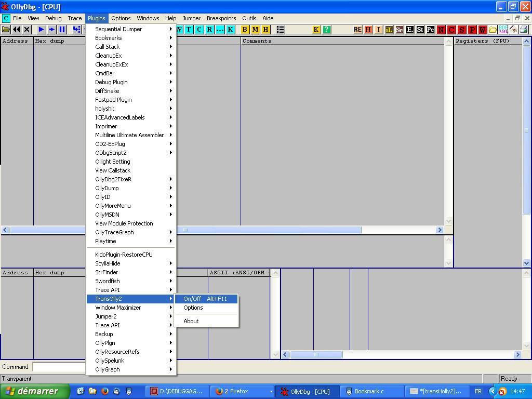Open TransOlly2 About entry
This screenshot has height=399, width=532.
tap(206, 321)
